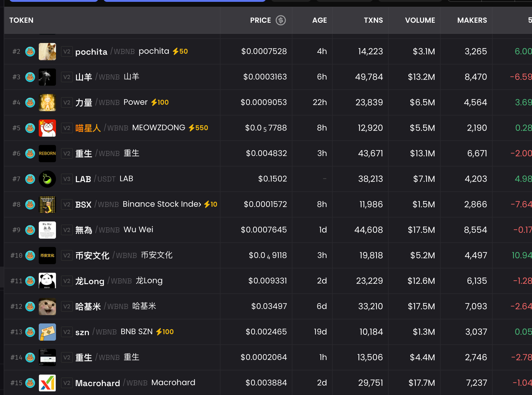This screenshot has height=395, width=532.
Task: Open the Wu Wei token logo
Action: [x=47, y=230]
